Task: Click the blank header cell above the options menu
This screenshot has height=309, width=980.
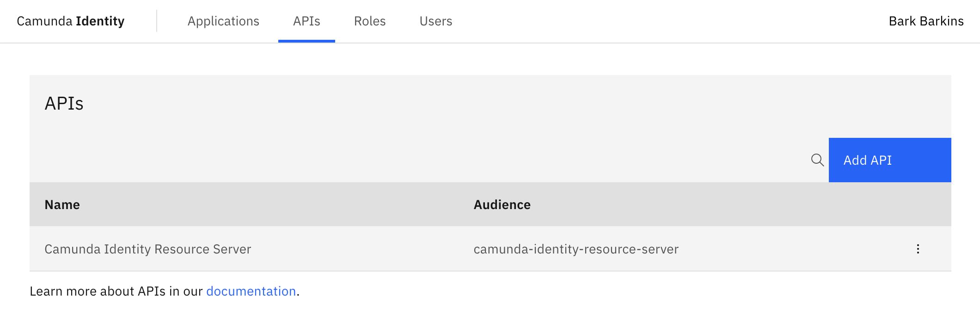Action: tap(918, 204)
